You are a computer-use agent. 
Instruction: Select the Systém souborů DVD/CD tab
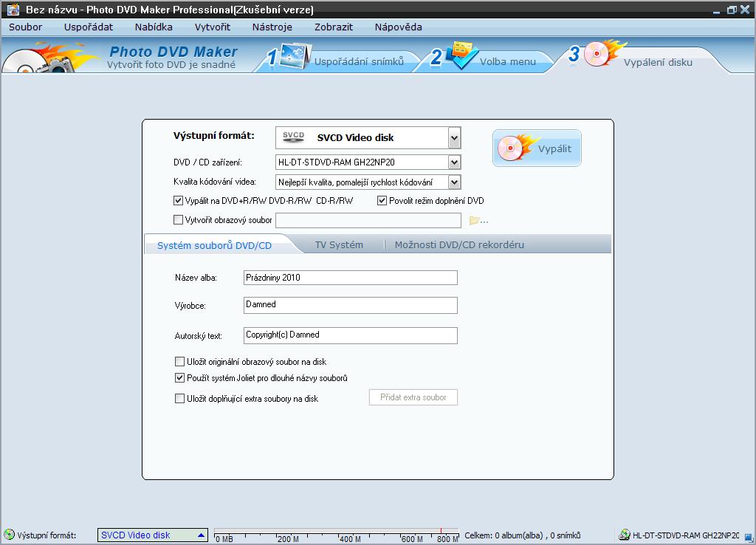[x=215, y=245]
